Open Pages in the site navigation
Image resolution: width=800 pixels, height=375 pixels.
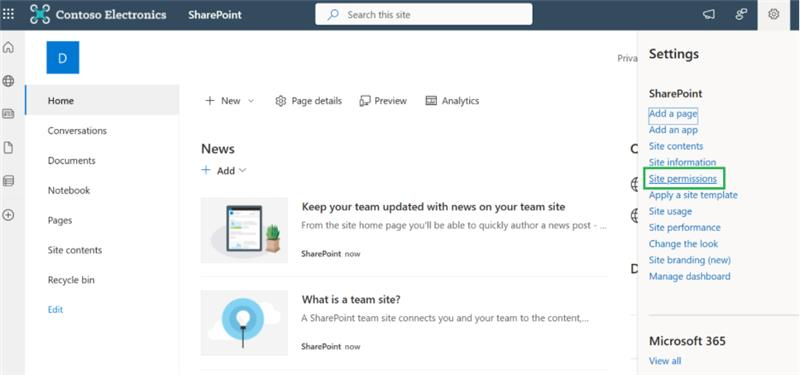[60, 220]
